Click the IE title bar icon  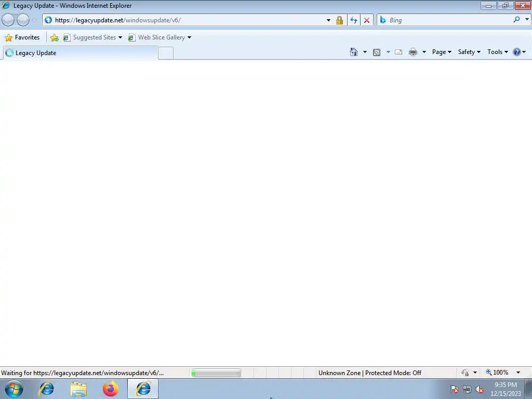[6, 5]
